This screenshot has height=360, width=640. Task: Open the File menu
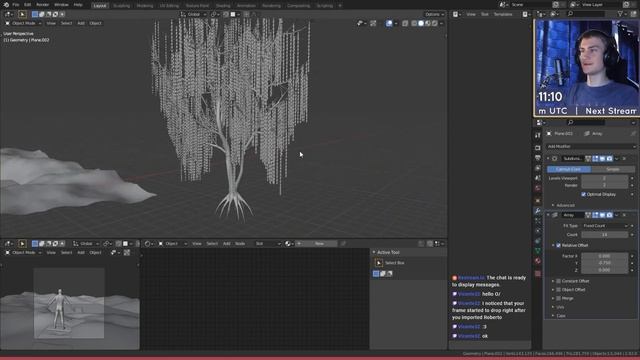(x=16, y=5)
